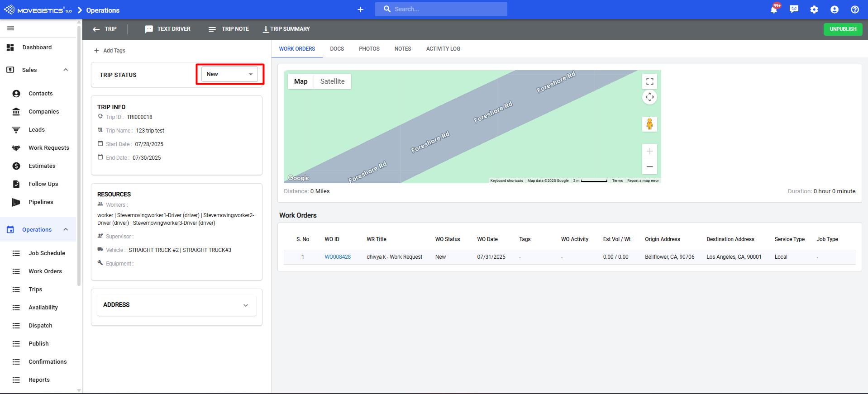Open the chat messages icon
The image size is (868, 394).
coord(794,9)
